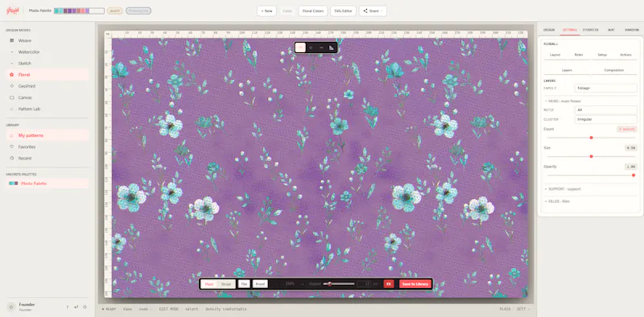Open My patterns library
The height and width of the screenshot is (317, 644).
click(x=47, y=135)
